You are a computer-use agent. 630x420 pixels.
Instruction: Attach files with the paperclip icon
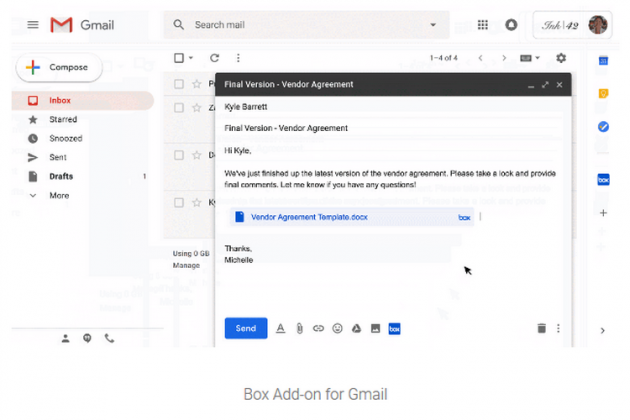[x=299, y=328]
